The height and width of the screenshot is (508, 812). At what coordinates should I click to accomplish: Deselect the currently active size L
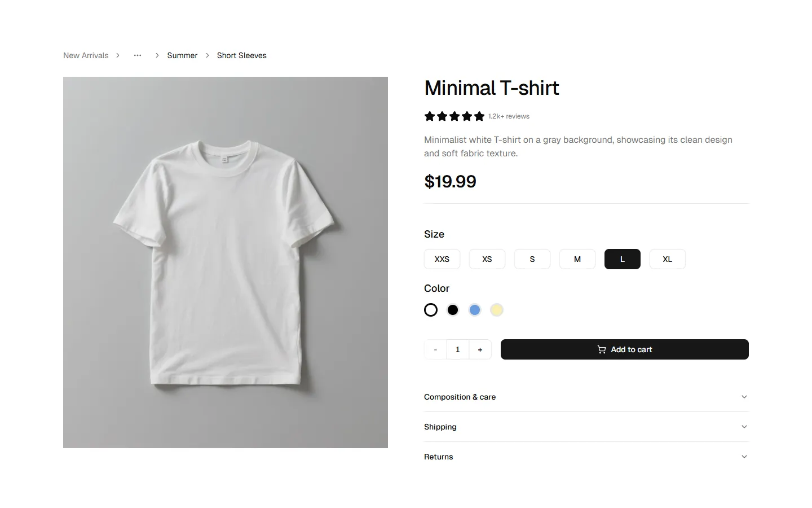[622, 259]
